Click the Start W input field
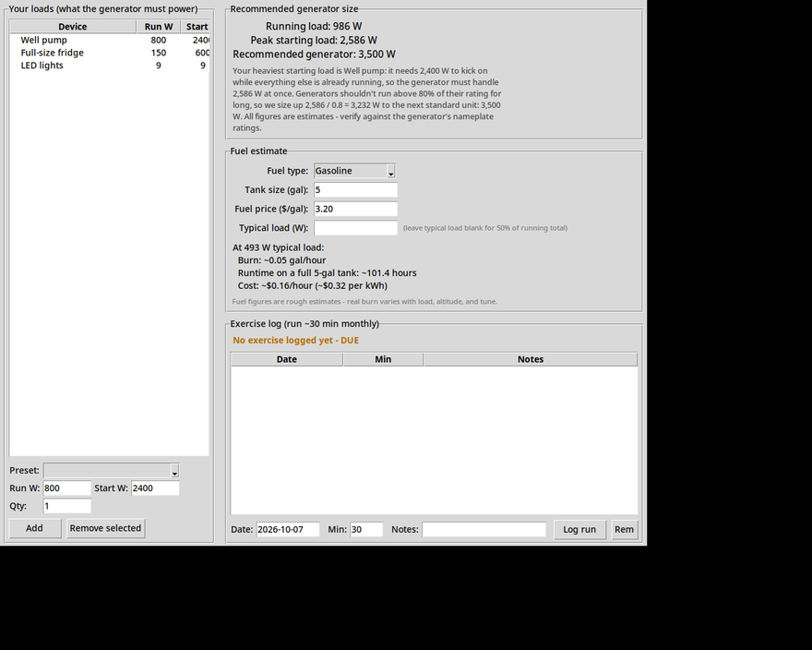812x650 pixels. pos(155,488)
